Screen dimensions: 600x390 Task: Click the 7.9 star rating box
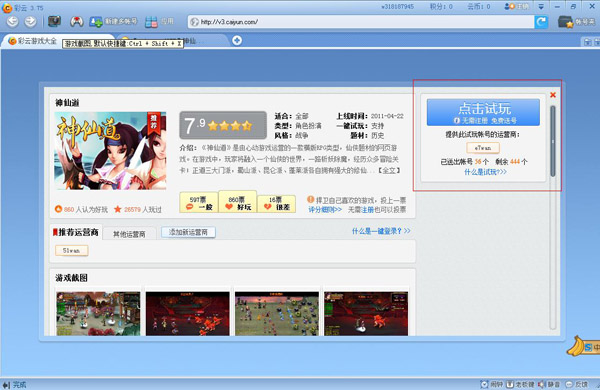223,125
